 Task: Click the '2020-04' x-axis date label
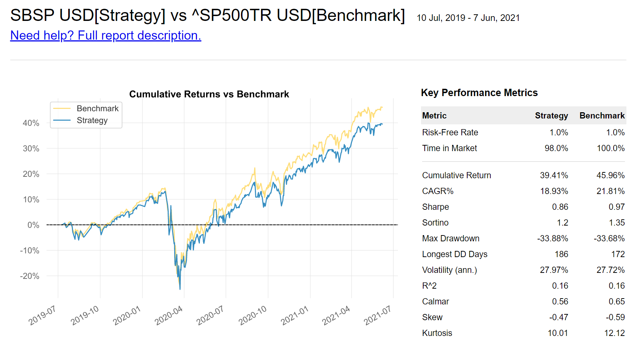[x=169, y=315]
